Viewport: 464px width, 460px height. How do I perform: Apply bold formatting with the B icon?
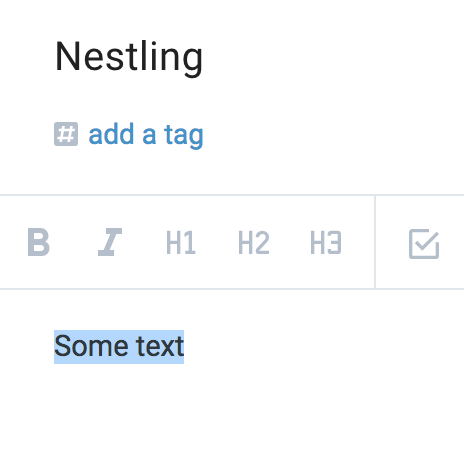click(x=38, y=242)
